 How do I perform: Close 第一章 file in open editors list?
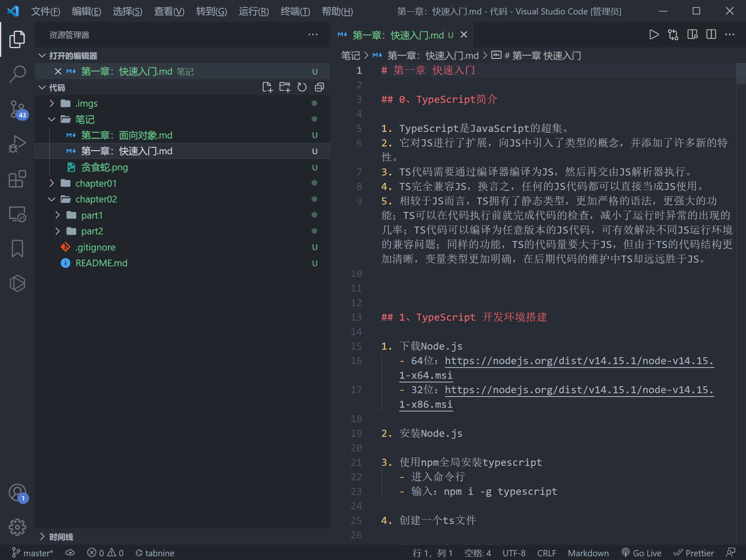click(x=58, y=71)
